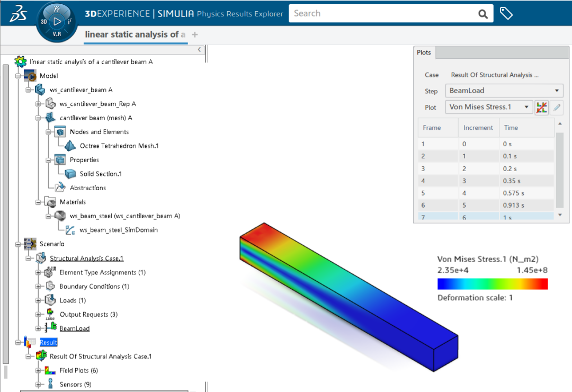This screenshot has width=572, height=392.
Task: Click the Von Mises stress color legend bar
Action: pyautogui.click(x=492, y=284)
